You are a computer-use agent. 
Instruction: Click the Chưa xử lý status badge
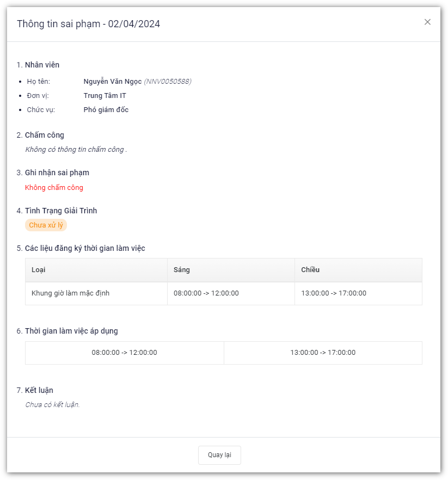46,225
